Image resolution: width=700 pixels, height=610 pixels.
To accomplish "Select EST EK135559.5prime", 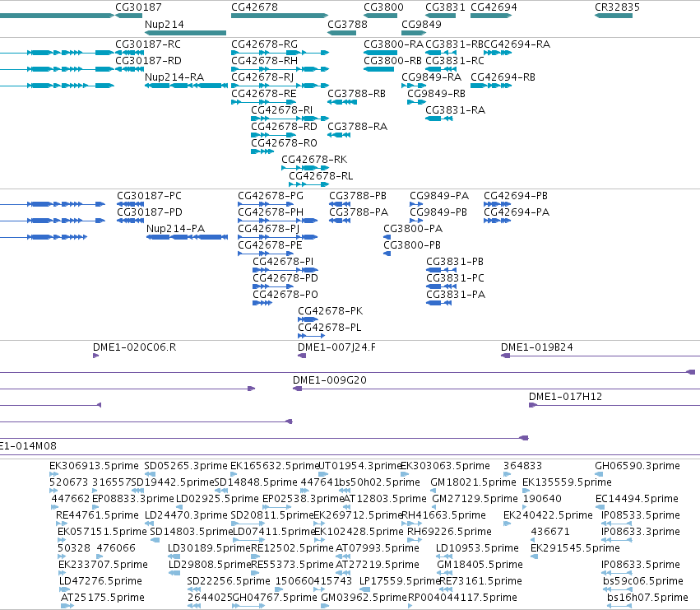I will [567, 482].
